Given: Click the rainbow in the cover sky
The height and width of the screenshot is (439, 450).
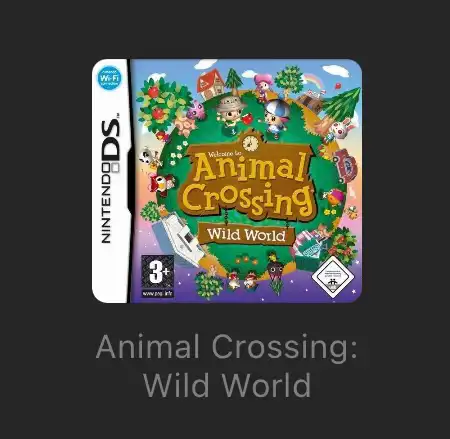Looking at the screenshot, I should click(312, 80).
